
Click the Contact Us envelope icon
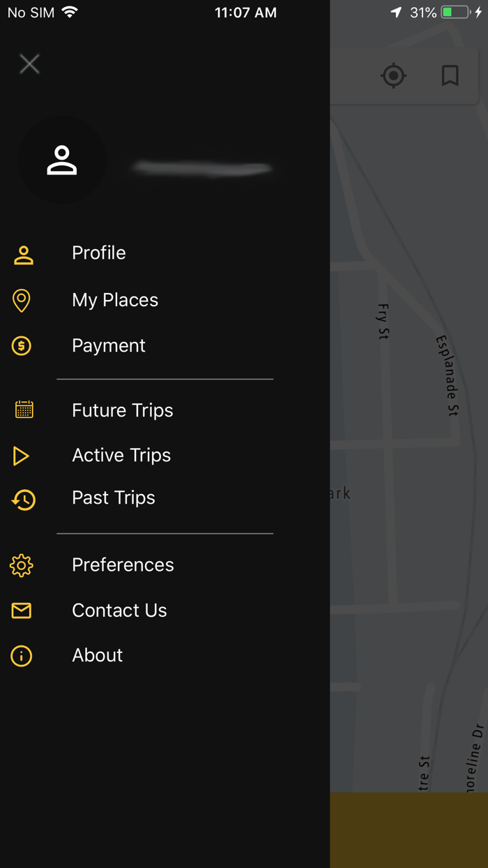click(x=22, y=610)
